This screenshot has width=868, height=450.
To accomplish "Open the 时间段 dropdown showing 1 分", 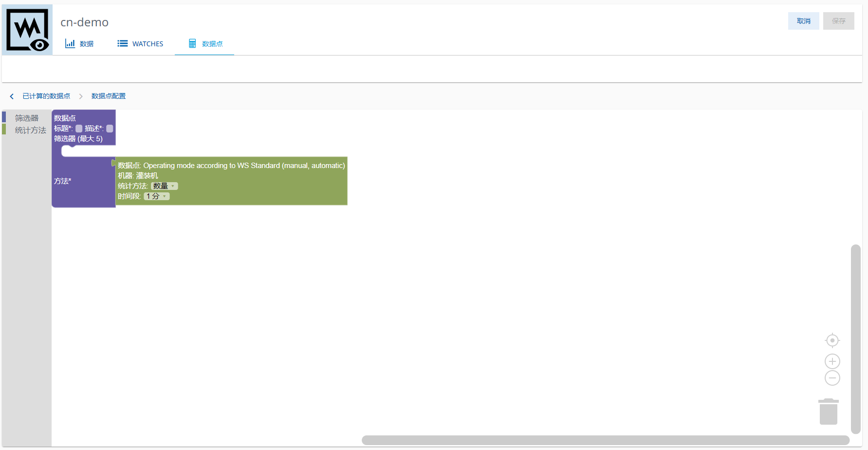I will point(157,196).
